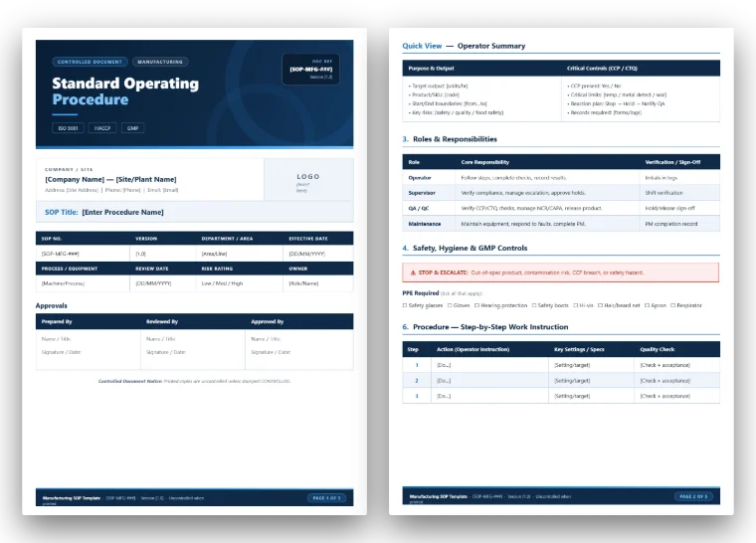756x543 pixels.
Task: Click the Operator role row
Action: tap(561, 178)
